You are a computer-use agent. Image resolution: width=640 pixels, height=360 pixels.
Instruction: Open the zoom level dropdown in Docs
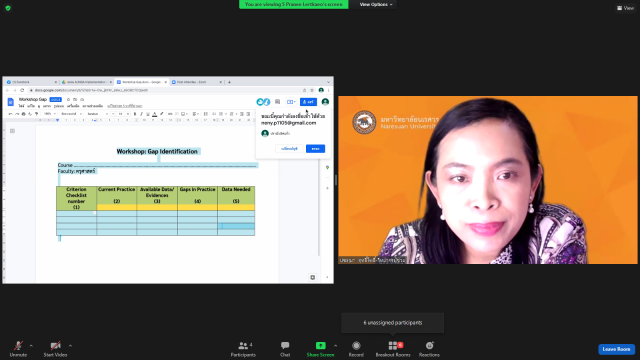pyautogui.click(x=49, y=114)
